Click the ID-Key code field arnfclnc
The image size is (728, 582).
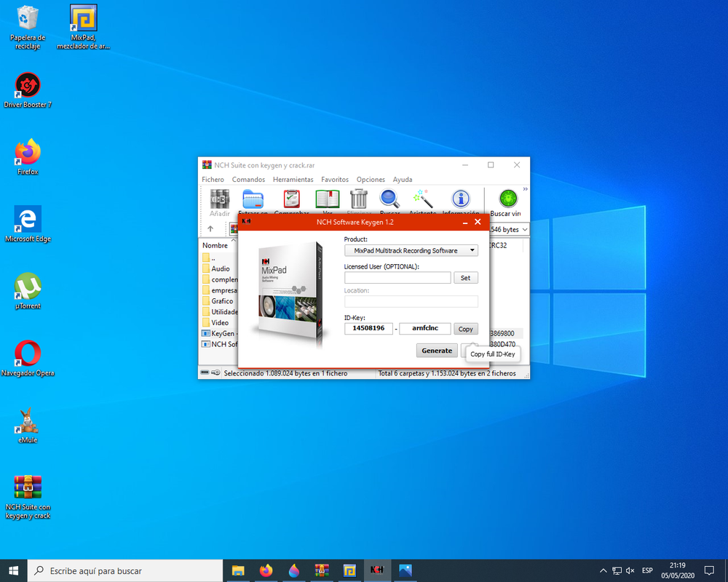[x=425, y=328]
